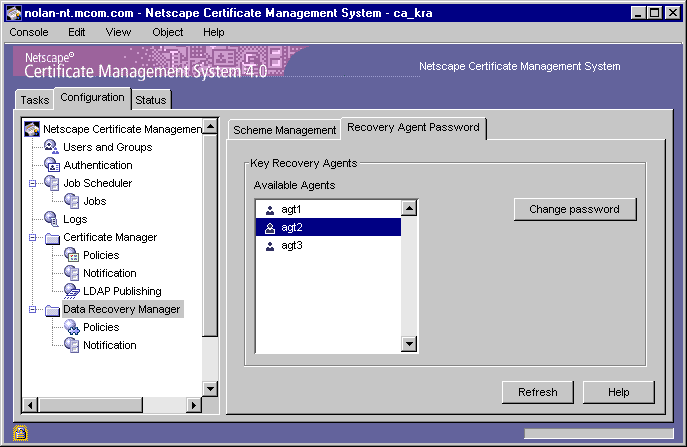The height and width of the screenshot is (447, 687).
Task: Click the agt1 agent user icon
Action: point(270,210)
